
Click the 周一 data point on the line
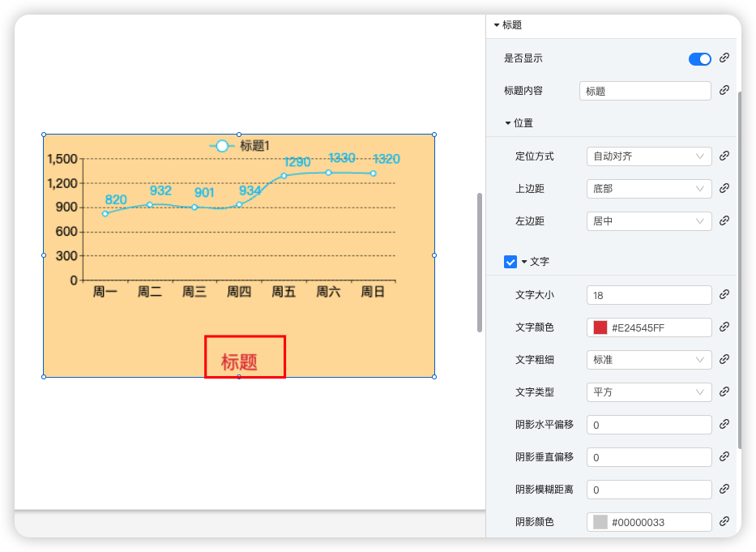[x=105, y=214]
